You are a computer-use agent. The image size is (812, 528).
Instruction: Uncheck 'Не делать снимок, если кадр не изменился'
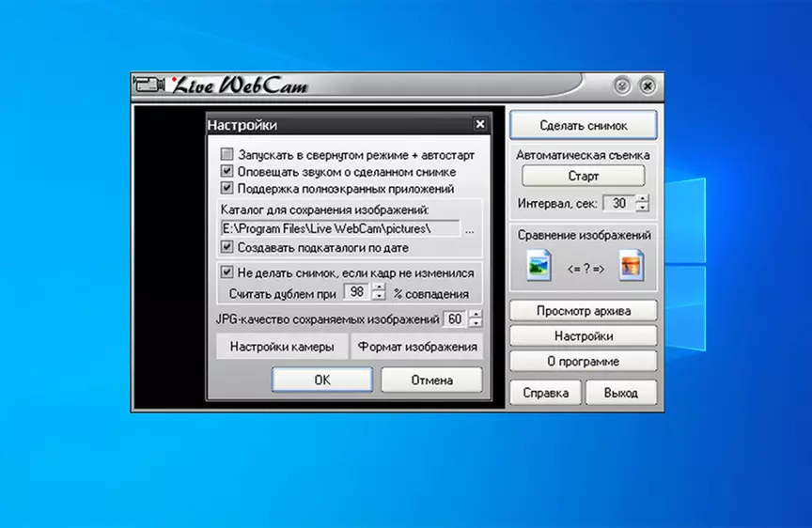pyautogui.click(x=226, y=272)
